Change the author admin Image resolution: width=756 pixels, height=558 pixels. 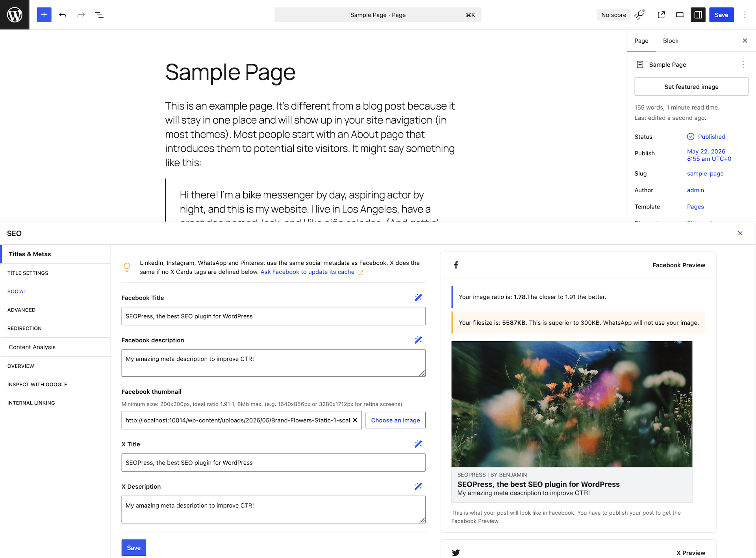coord(695,190)
